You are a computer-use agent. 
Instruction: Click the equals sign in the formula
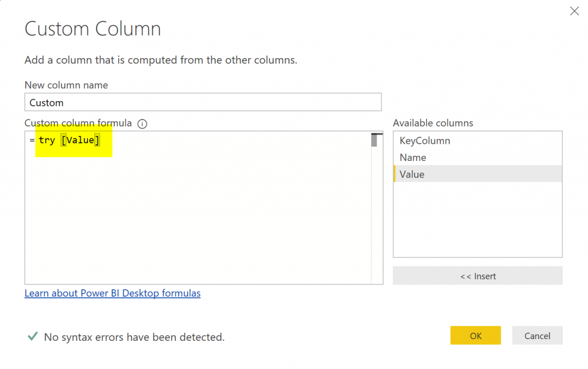[32, 141]
